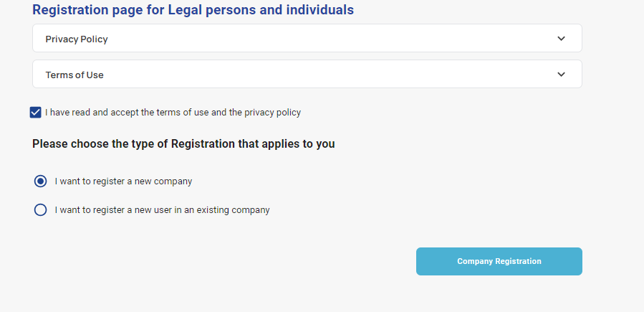Click empty middle area of Terms of Use panel
Screen dimensions: 644x312
click(x=322, y=75)
